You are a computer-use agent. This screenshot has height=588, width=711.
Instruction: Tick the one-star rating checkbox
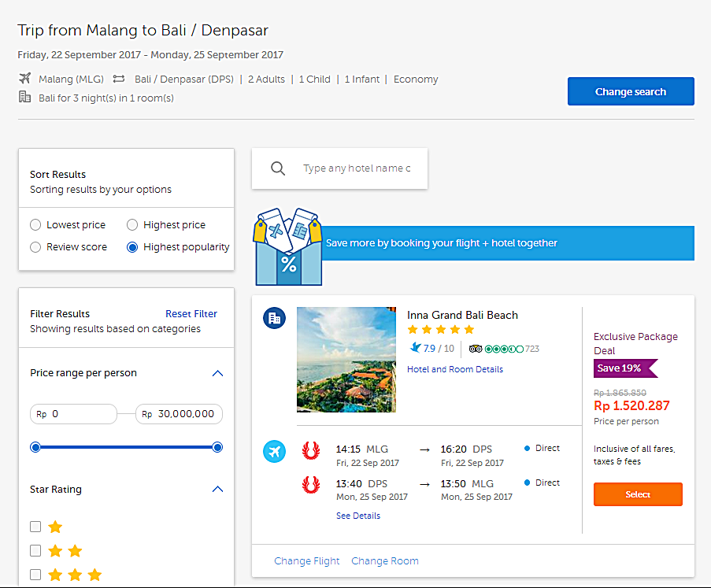(x=35, y=527)
